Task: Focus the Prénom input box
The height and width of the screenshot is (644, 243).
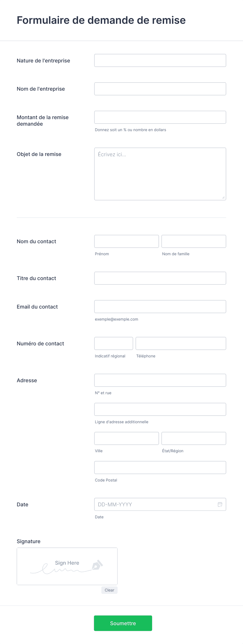Action: (x=126, y=241)
